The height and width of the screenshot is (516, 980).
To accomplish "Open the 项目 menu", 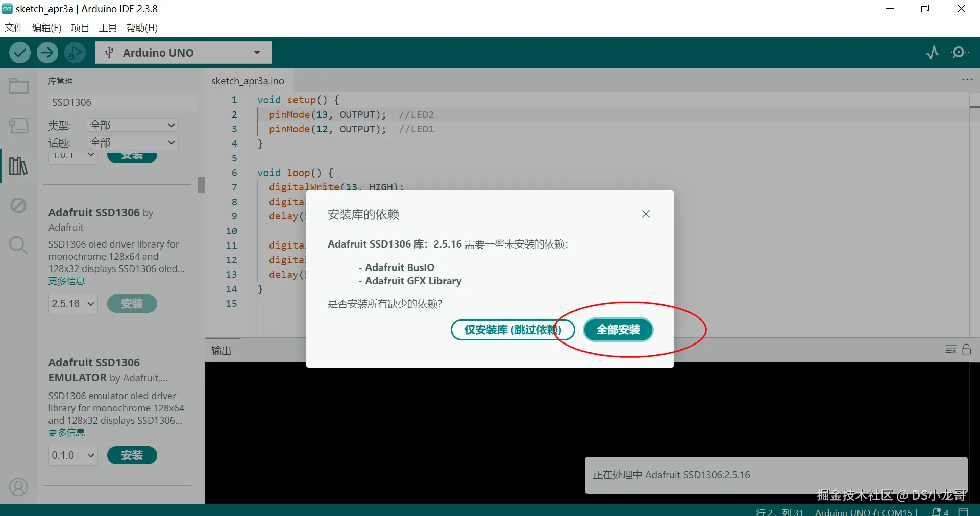I will 80,28.
